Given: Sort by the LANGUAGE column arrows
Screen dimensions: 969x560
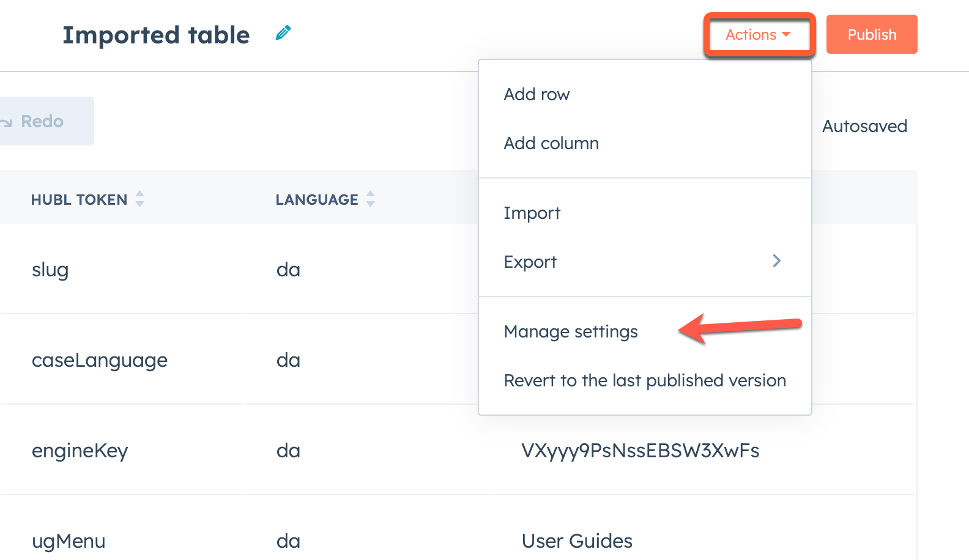Looking at the screenshot, I should point(370,199).
